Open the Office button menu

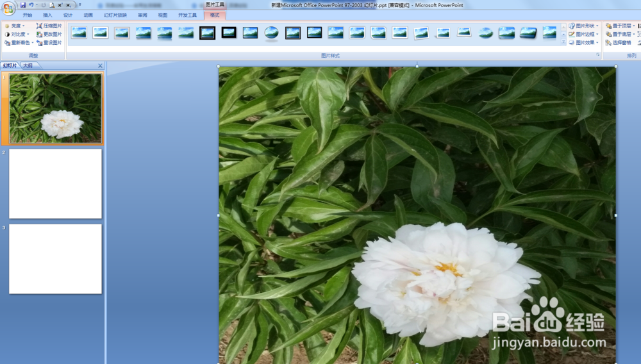click(8, 8)
